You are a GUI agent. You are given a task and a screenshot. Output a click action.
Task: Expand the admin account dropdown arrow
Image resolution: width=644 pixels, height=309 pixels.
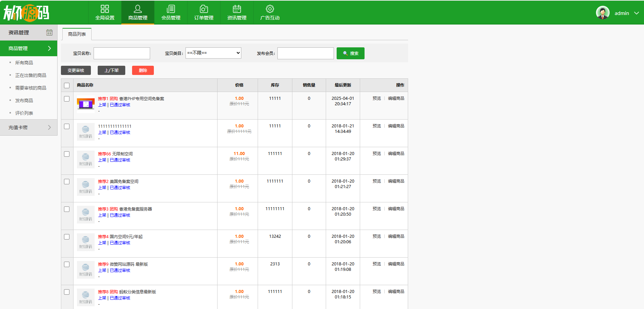tap(637, 13)
